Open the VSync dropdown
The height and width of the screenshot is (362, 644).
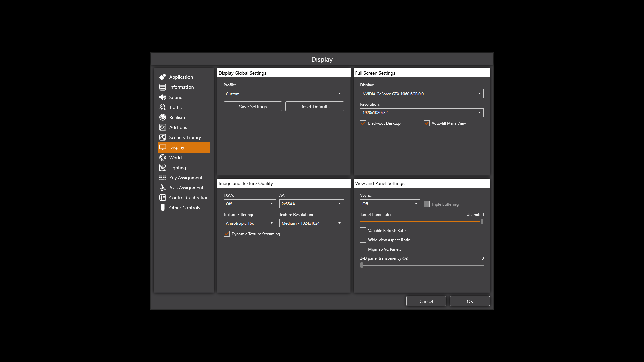pos(390,204)
